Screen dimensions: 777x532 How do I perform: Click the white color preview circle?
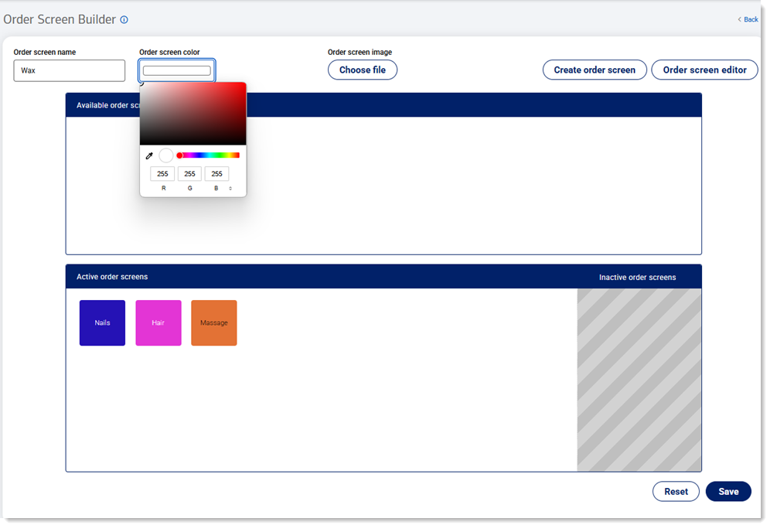tap(166, 155)
